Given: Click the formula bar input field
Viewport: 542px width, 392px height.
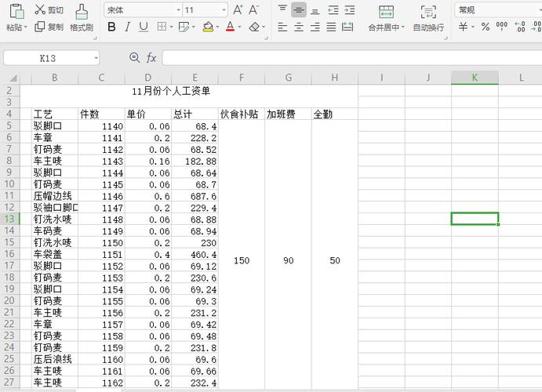Looking at the screenshot, I should (x=352, y=58).
